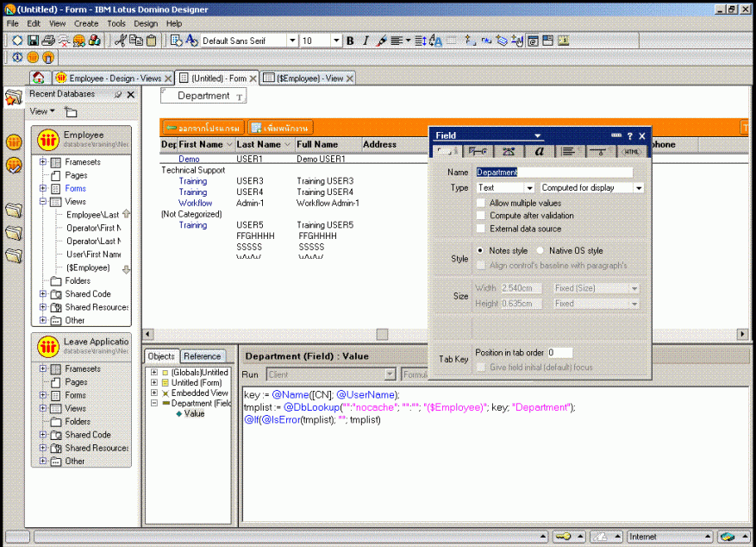Expand Framesets under Employee database
The image size is (756, 547).
(x=43, y=162)
